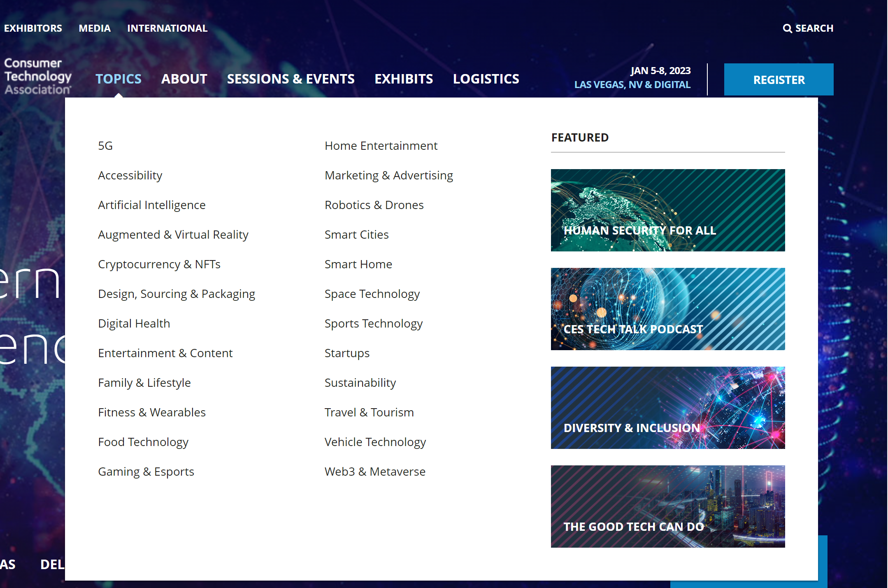Click the Consumer Technology Association logo

pos(37,76)
